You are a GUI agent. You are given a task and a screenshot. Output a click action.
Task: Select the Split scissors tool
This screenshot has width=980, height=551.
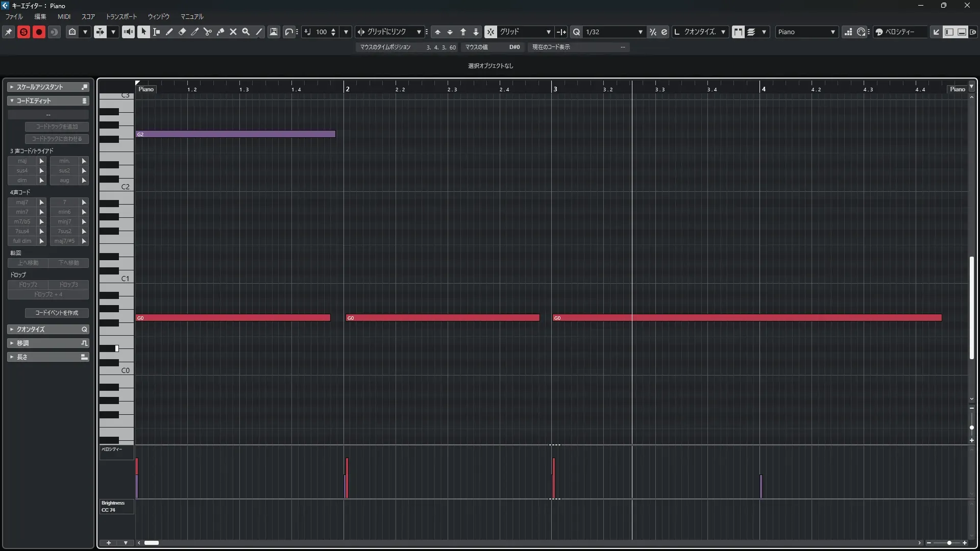point(208,32)
